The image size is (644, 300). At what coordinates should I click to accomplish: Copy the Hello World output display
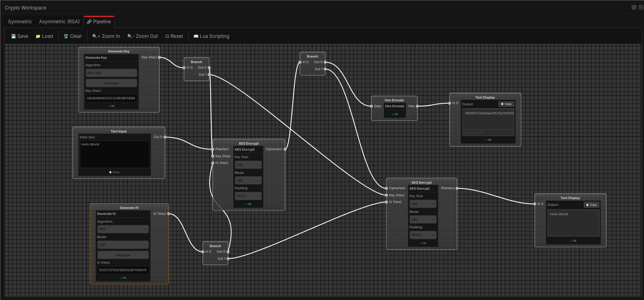pos(592,205)
